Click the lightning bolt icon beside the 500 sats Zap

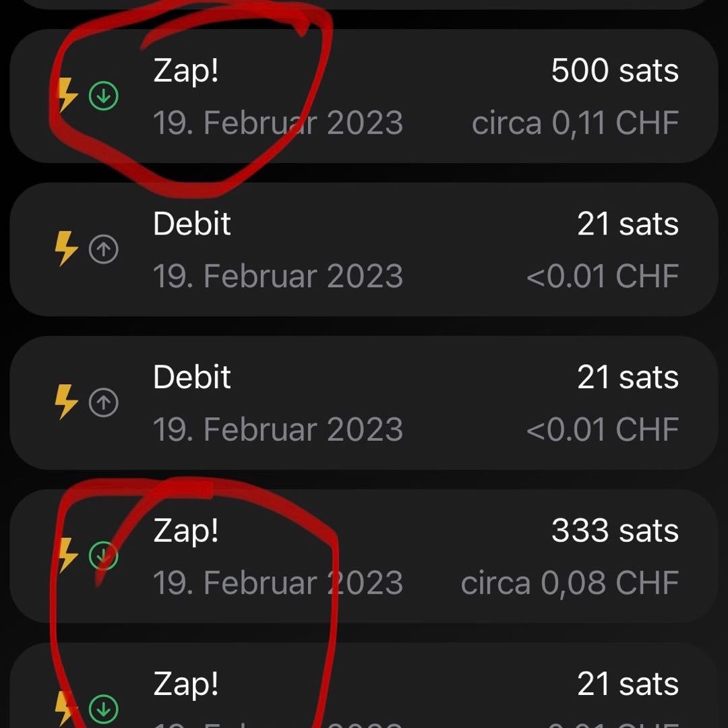coord(66,96)
